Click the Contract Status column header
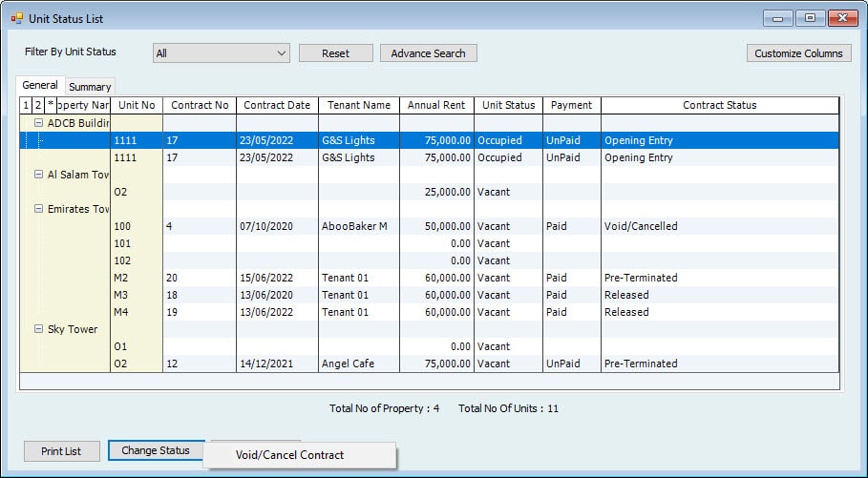The height and width of the screenshot is (478, 868). pos(720,105)
